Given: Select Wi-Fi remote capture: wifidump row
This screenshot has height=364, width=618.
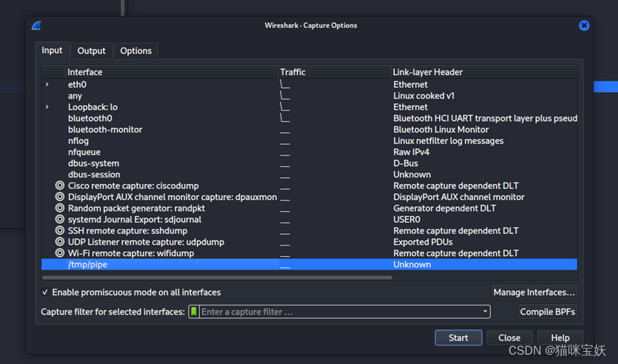Looking at the screenshot, I should (309, 253).
